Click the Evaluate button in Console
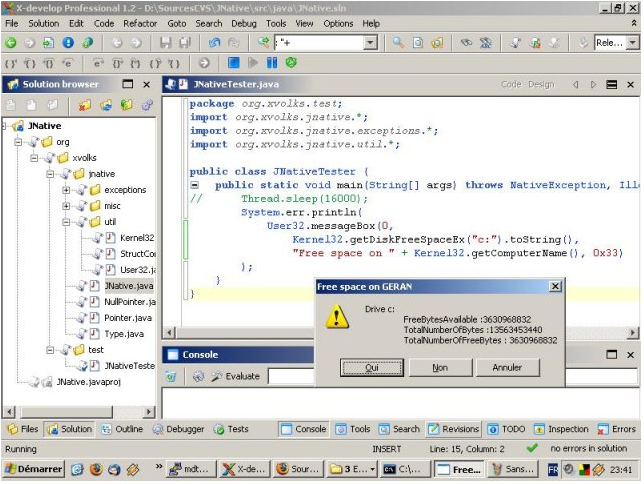 coord(236,376)
